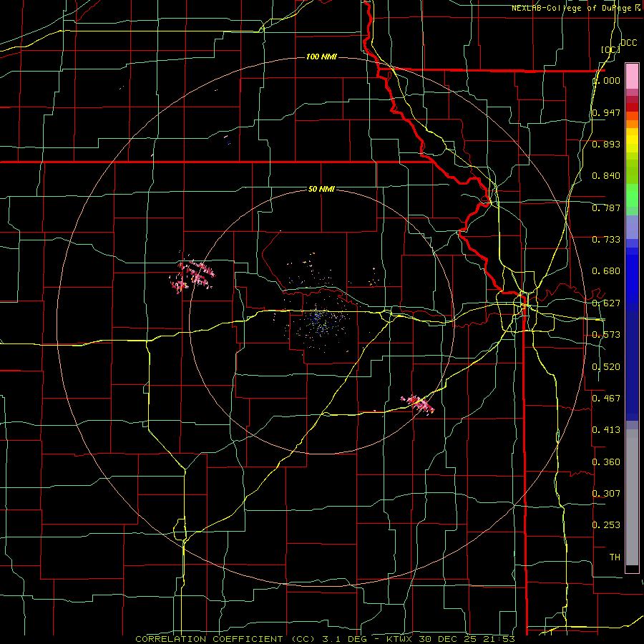
Task: Click the 0.253 legend value
Action: tap(606, 525)
